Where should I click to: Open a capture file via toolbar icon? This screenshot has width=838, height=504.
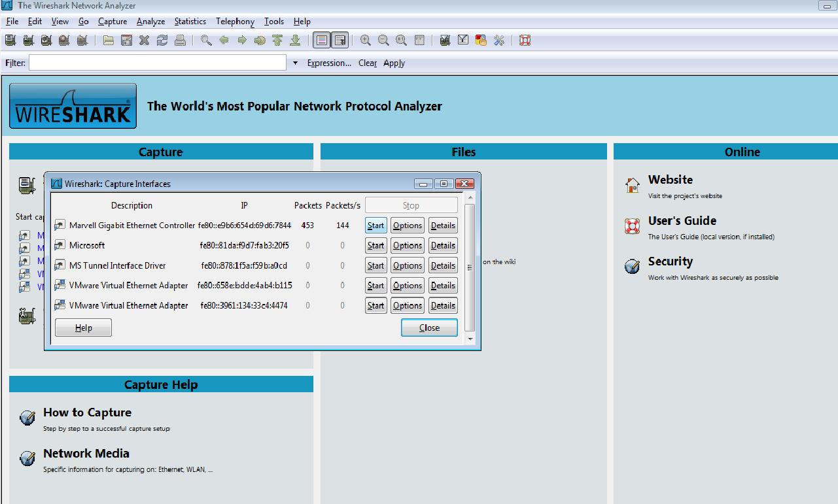pos(107,40)
